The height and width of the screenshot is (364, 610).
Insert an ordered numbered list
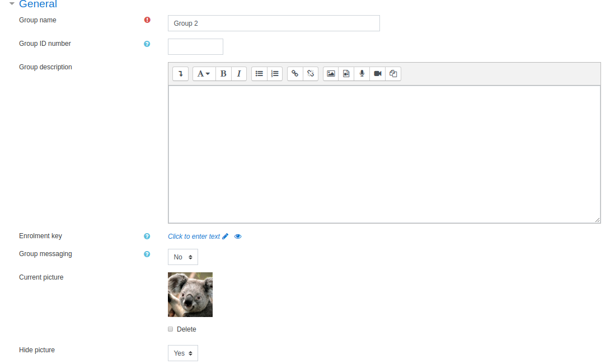click(x=275, y=73)
